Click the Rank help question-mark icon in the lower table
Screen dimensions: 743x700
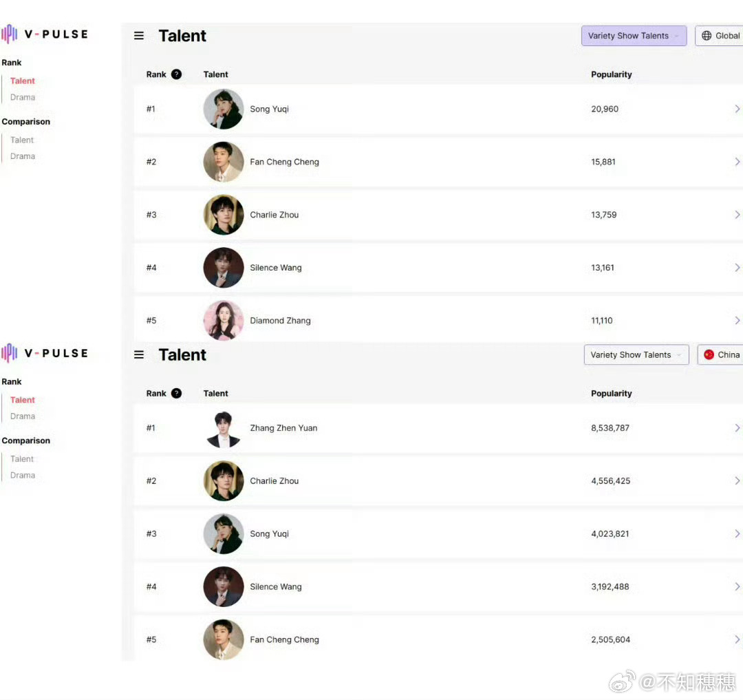tap(176, 394)
